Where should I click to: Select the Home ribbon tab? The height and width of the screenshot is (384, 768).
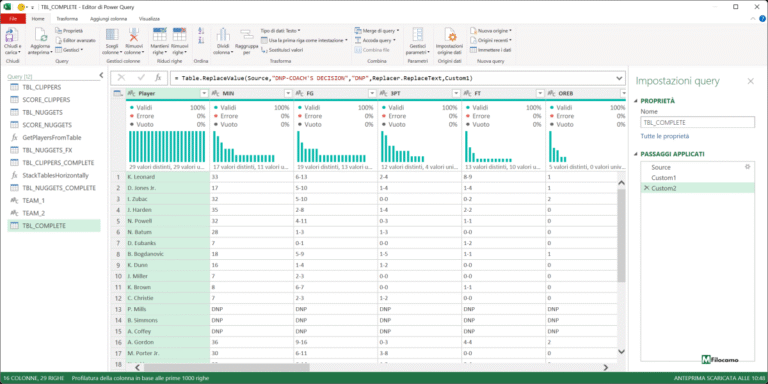click(x=38, y=19)
